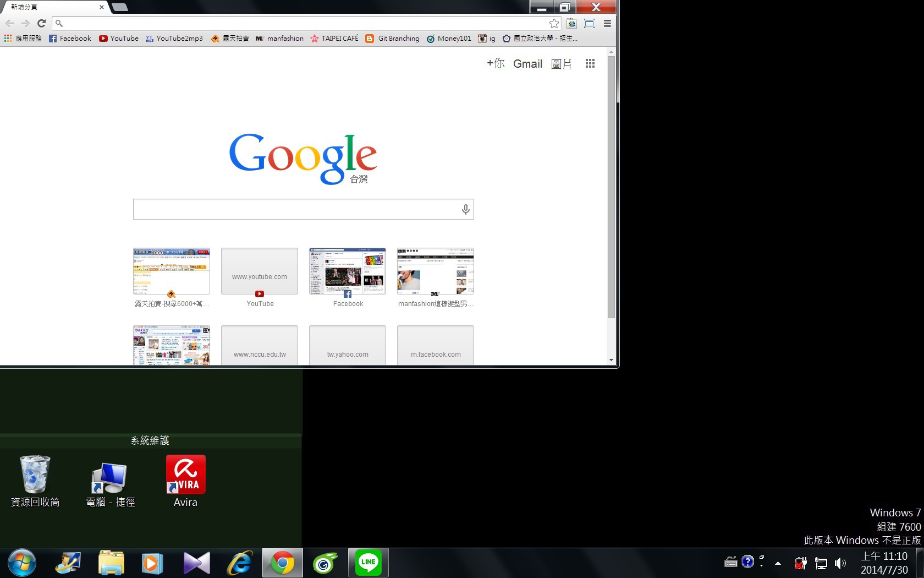Open the clock showing 上午 11:10
This screenshot has width=924, height=578.
click(884, 563)
